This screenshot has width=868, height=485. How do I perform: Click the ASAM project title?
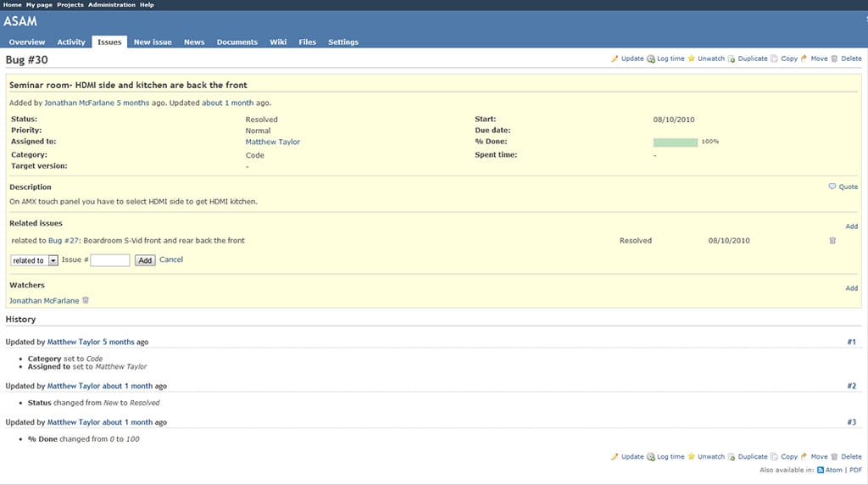tap(20, 21)
